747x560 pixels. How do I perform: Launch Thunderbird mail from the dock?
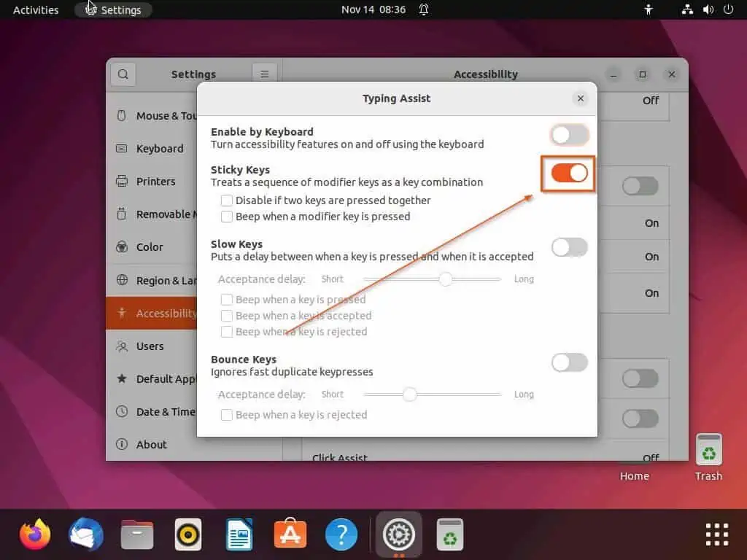click(86, 535)
